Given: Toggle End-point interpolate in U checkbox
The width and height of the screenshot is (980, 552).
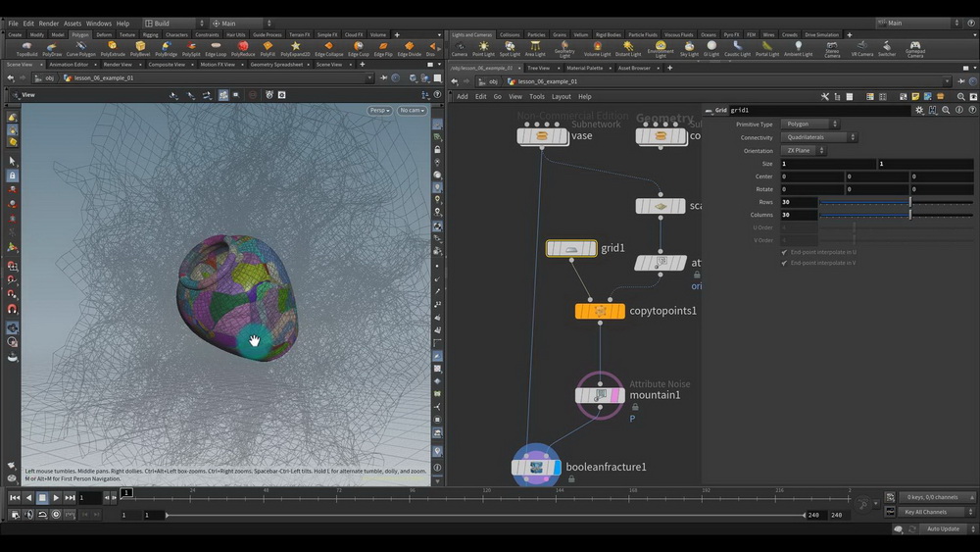Looking at the screenshot, I should point(784,252).
